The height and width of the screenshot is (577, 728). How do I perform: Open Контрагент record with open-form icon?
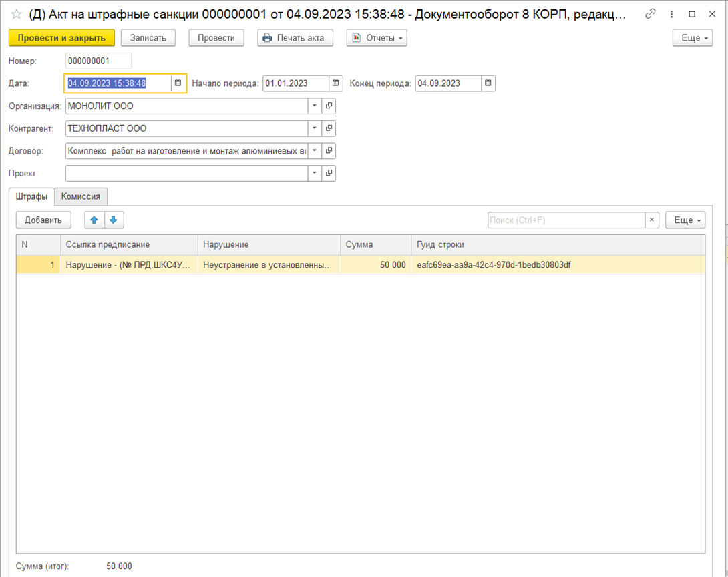(329, 128)
